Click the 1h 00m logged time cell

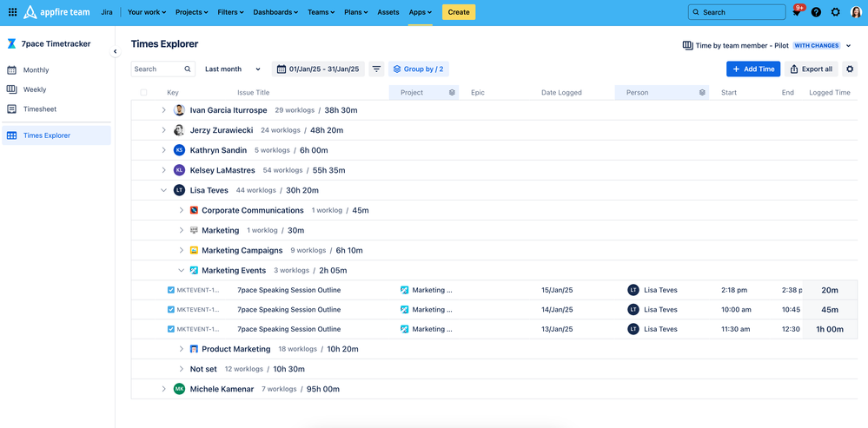coord(830,329)
